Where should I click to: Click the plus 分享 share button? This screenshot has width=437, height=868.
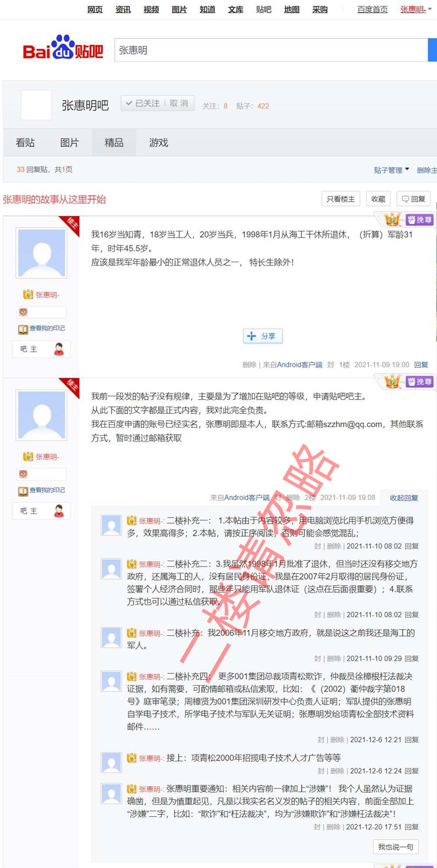click(263, 336)
